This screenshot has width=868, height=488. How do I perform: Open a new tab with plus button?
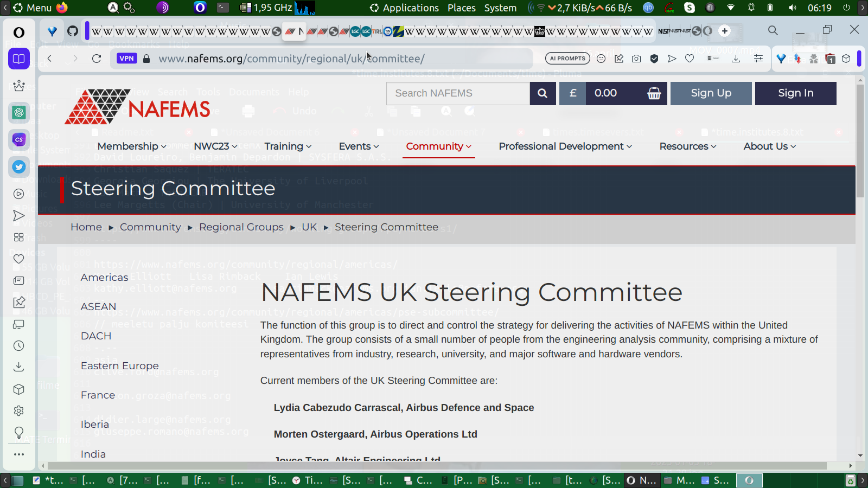click(725, 31)
